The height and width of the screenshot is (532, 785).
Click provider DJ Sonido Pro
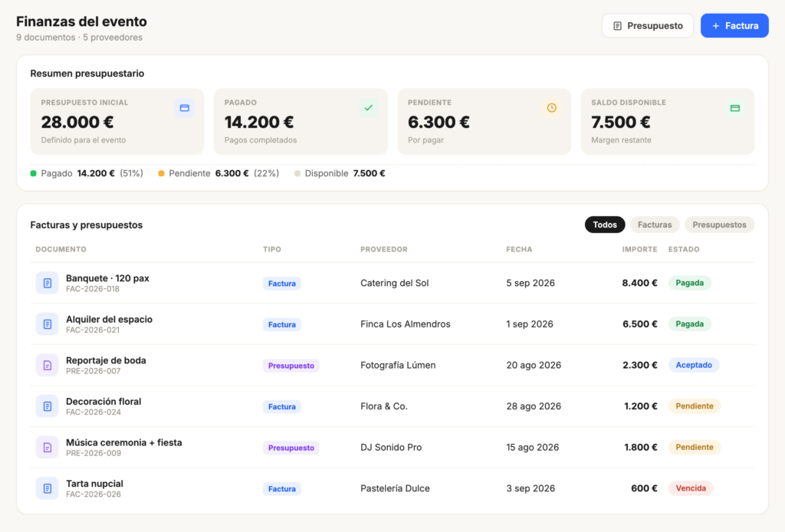(x=391, y=447)
